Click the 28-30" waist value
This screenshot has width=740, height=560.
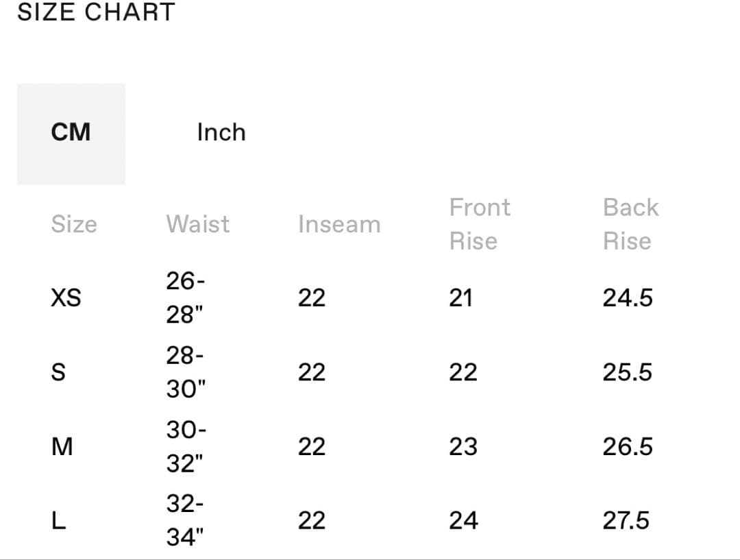click(x=185, y=372)
